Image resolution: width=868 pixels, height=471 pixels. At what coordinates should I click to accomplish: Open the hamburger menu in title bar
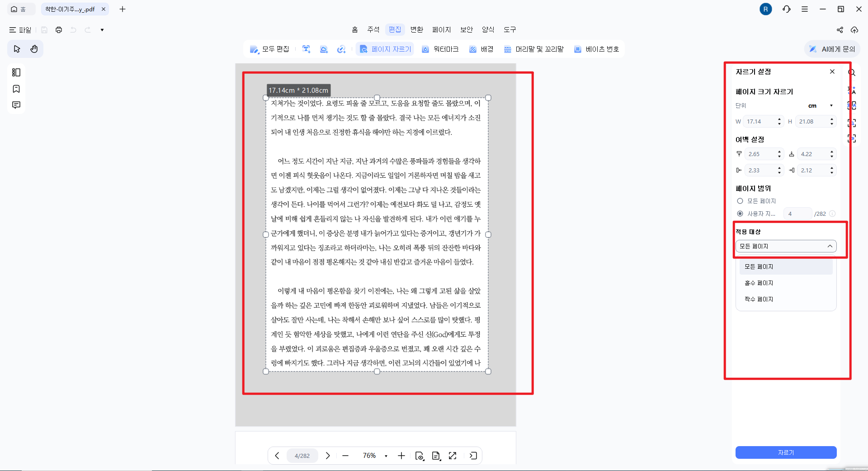tap(805, 9)
